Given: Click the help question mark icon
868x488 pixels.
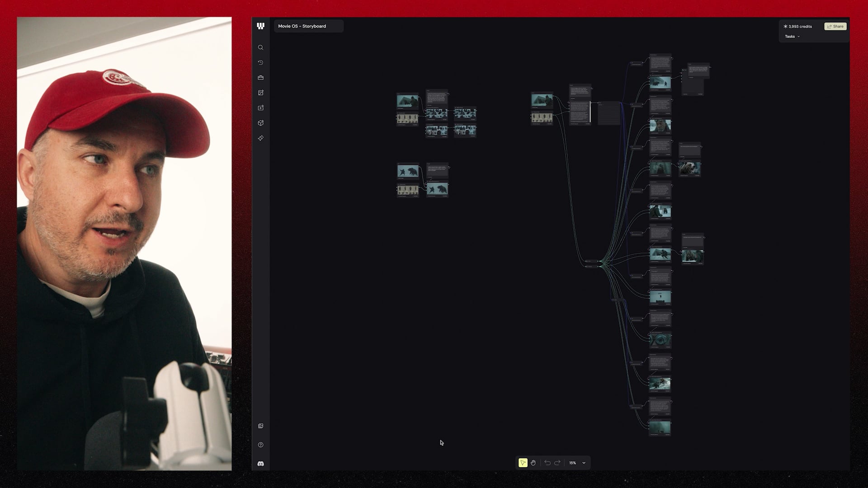Looking at the screenshot, I should point(261,445).
